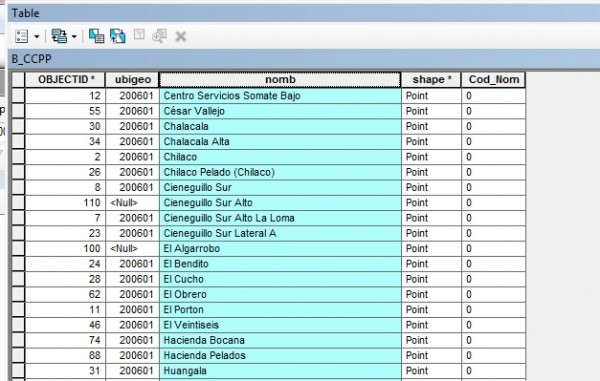Click the Chilaco Pelado (Chilaco) cell
Screen dimensions: 600x381
280,172
